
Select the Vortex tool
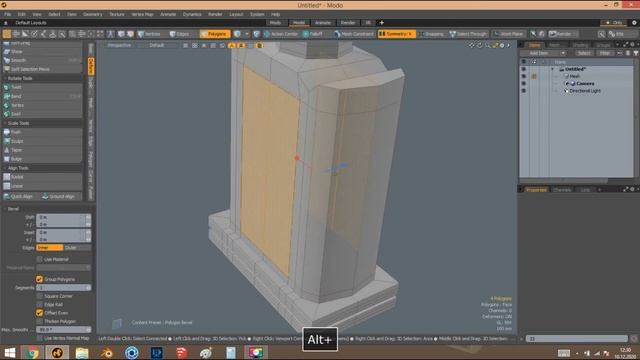(42, 105)
